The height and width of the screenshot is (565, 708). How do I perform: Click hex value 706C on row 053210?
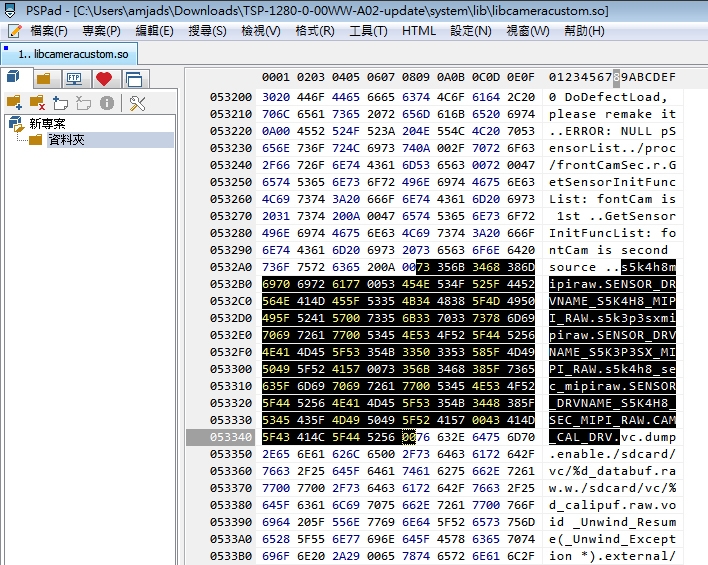tap(276, 114)
